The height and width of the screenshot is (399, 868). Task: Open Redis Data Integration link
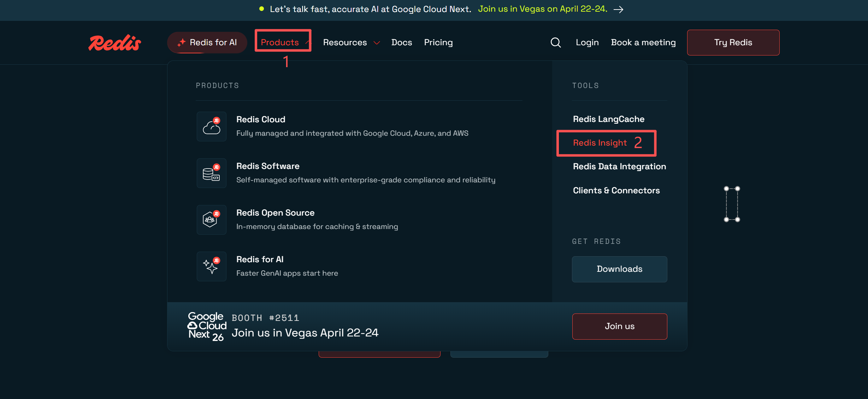[x=619, y=166]
